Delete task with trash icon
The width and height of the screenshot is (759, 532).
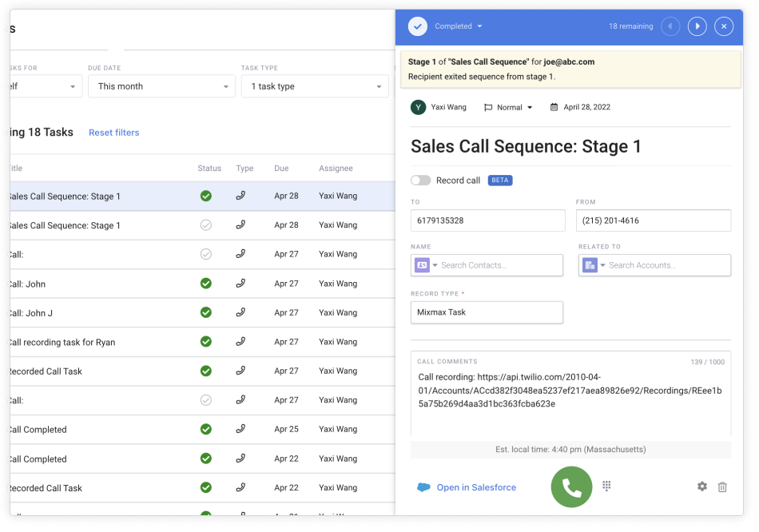(722, 487)
